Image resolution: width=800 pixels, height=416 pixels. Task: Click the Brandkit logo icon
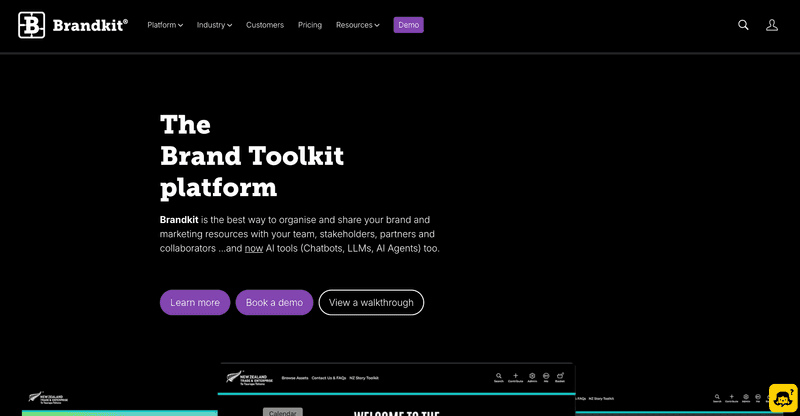31,25
